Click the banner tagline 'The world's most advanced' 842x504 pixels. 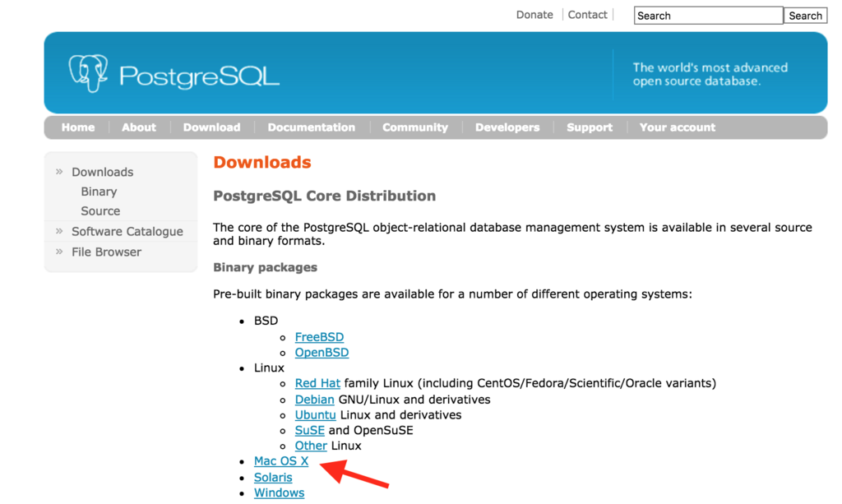tap(710, 67)
